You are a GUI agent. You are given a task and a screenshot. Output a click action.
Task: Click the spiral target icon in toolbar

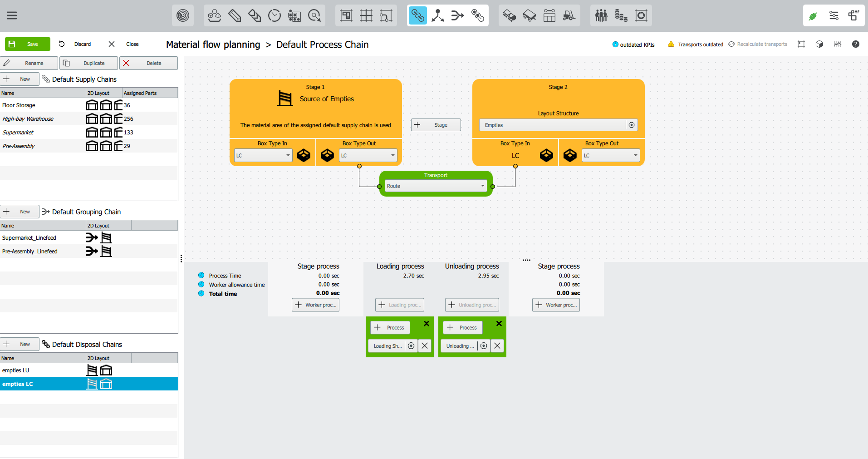tap(183, 16)
